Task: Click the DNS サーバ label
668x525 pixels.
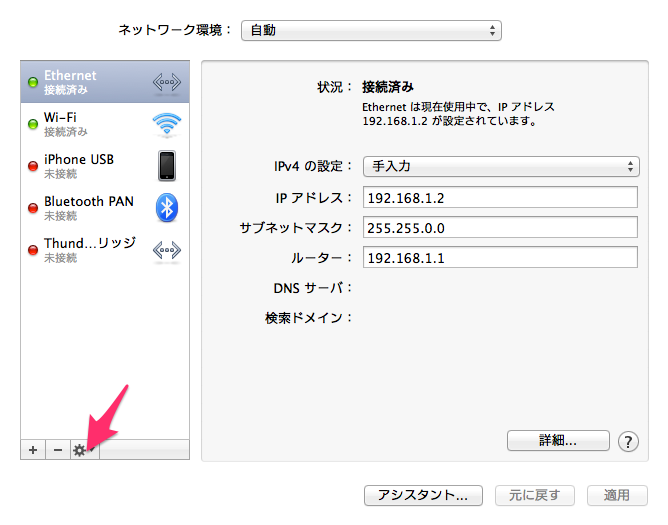Action: (x=313, y=288)
